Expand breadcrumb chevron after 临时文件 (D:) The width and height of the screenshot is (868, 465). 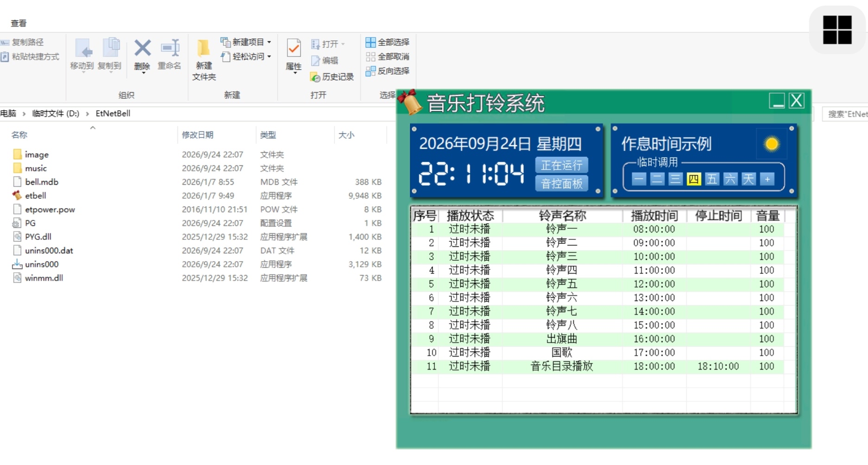tap(87, 114)
